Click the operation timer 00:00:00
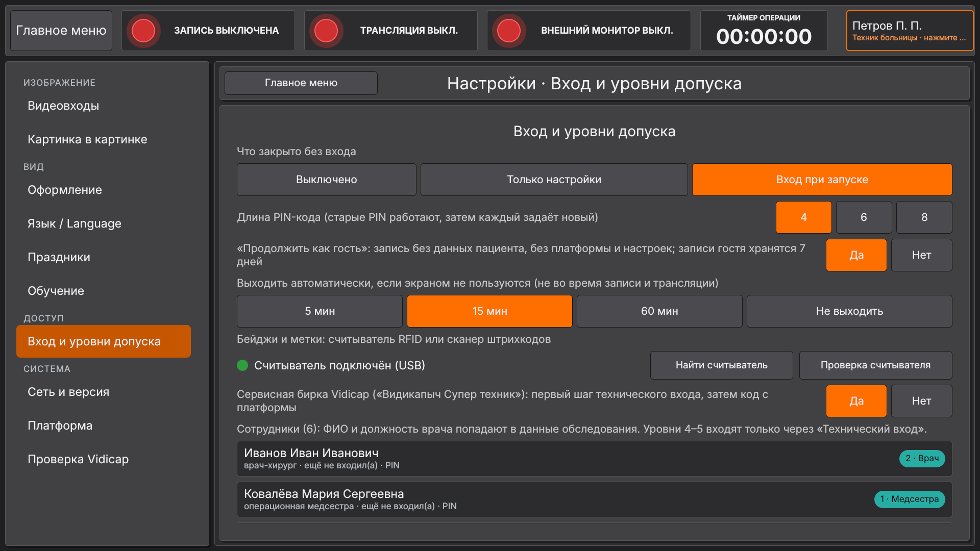 point(764,31)
